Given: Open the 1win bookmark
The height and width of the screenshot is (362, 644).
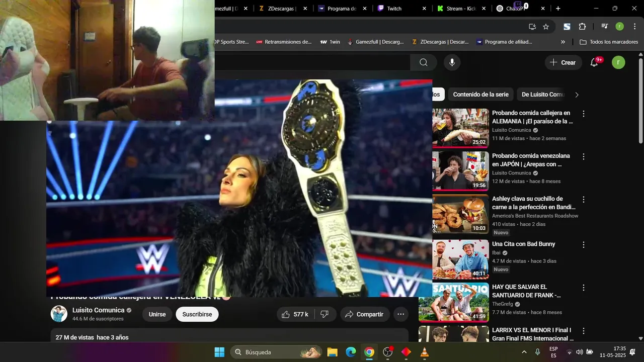Looking at the screenshot, I should 330,42.
